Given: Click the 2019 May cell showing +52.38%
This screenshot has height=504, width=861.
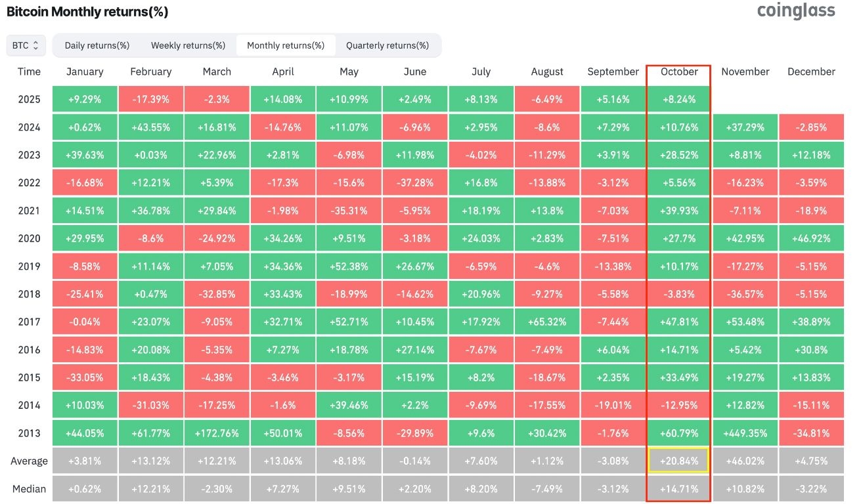Looking at the screenshot, I should pos(349,266).
